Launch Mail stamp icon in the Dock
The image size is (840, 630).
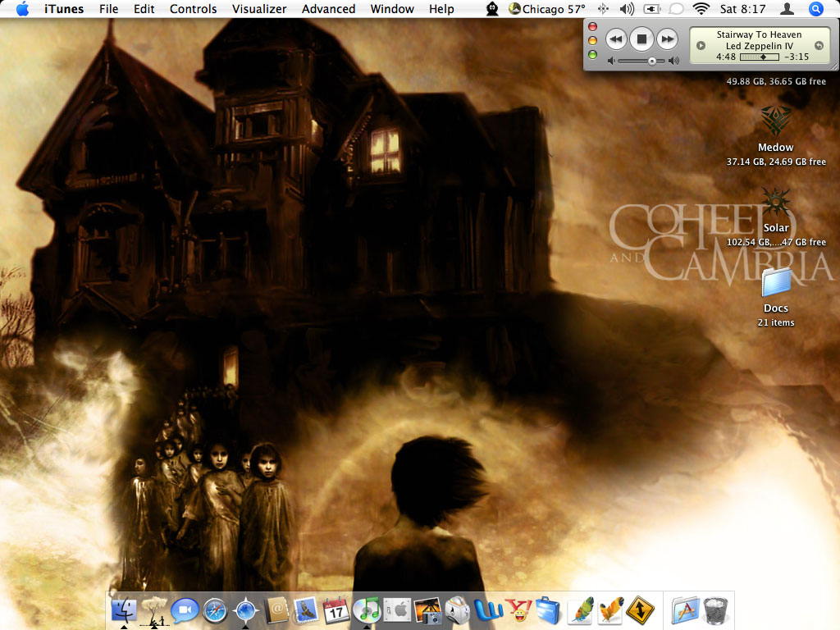click(306, 610)
